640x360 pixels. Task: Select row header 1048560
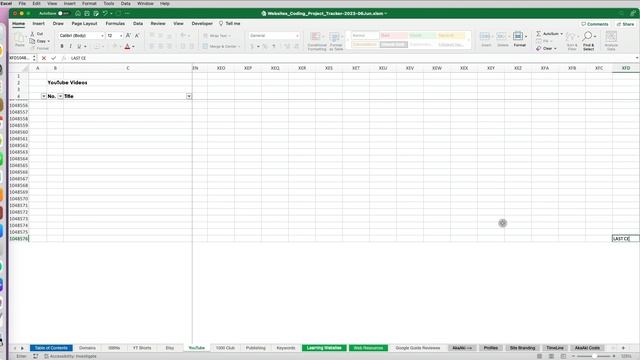pyautogui.click(x=19, y=132)
